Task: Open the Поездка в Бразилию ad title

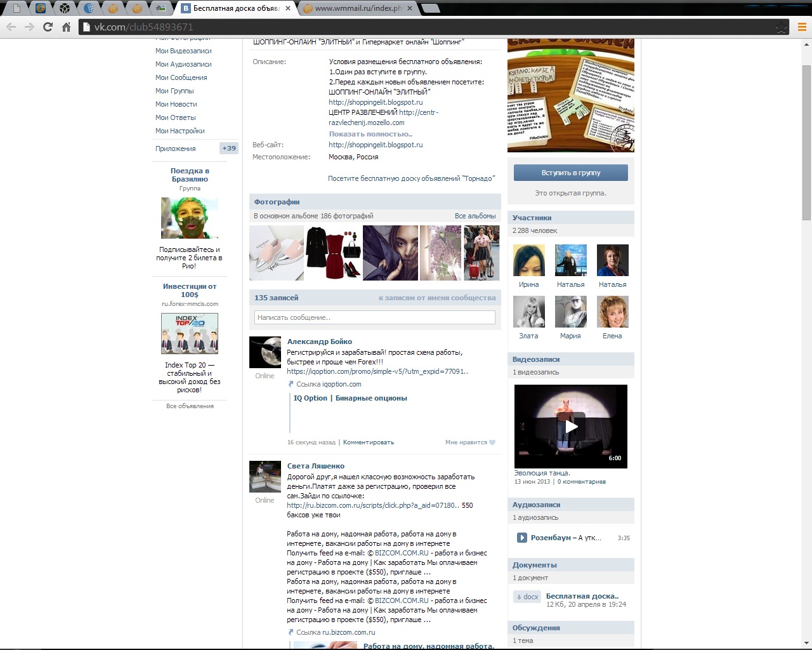Action: [190, 175]
